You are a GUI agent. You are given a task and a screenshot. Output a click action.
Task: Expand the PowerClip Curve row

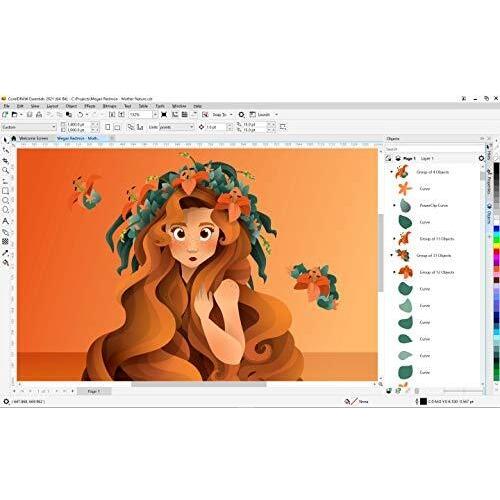pyautogui.click(x=395, y=205)
